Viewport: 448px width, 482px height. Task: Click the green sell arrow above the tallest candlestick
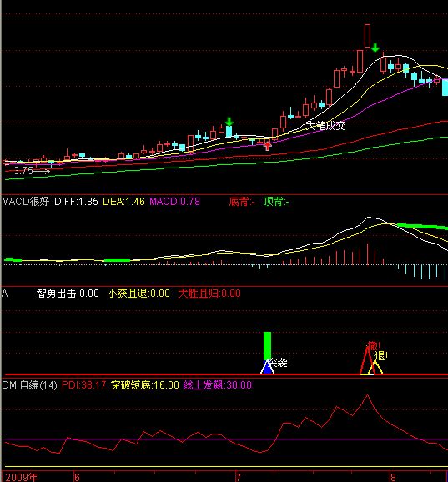[375, 48]
